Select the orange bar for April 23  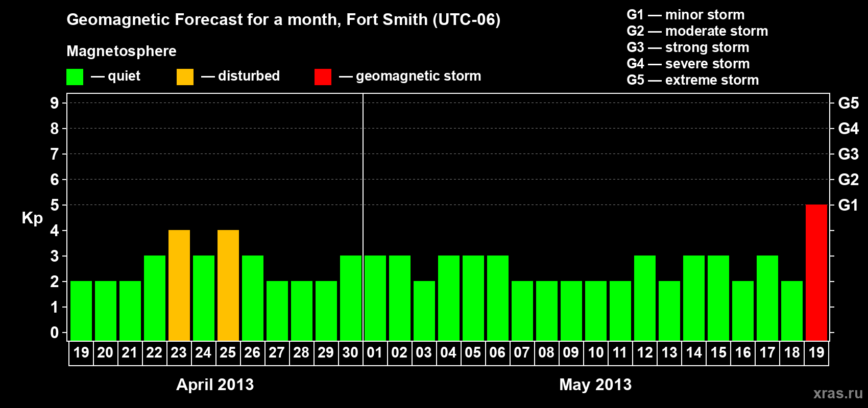(x=179, y=285)
